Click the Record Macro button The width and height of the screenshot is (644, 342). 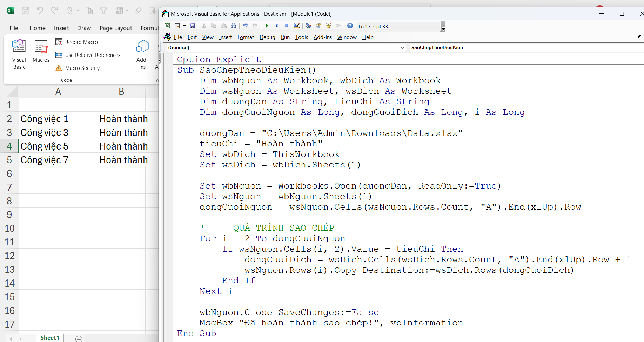77,42
